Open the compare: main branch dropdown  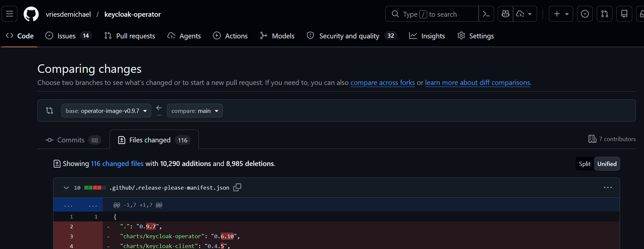[195, 111]
